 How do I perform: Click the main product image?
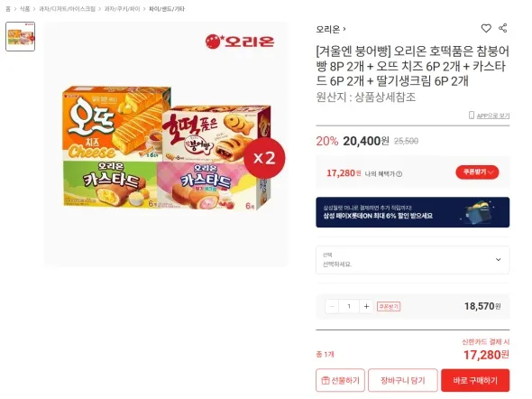click(166, 144)
